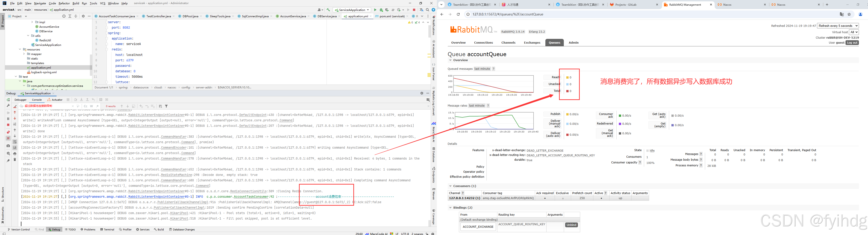Image resolution: width=868 pixels, height=235 pixels.
Task: Open the Connections tab in RabbitMQ
Action: (x=483, y=42)
